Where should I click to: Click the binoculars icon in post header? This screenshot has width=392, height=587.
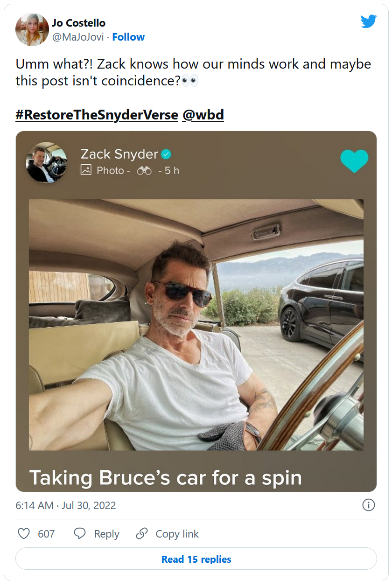coord(144,171)
